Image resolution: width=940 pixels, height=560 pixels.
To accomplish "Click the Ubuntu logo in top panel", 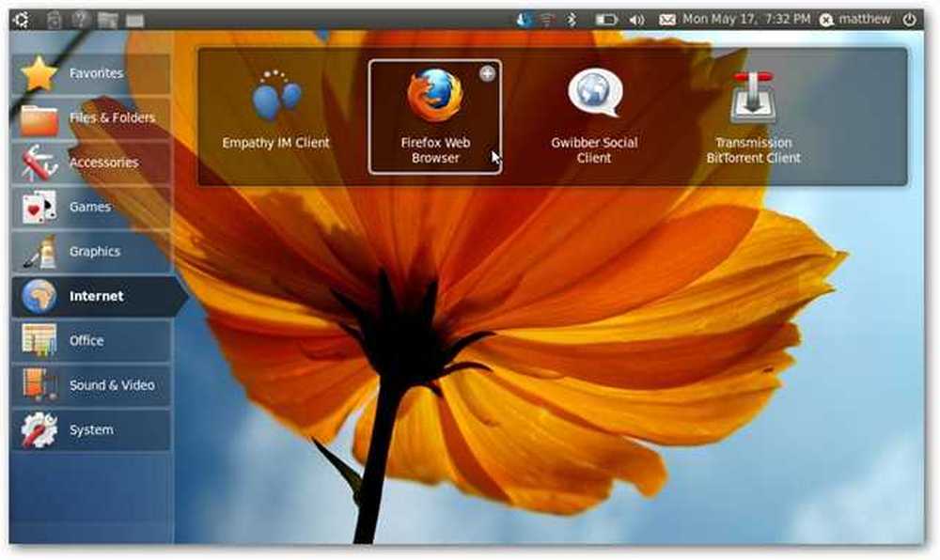I will (21, 20).
